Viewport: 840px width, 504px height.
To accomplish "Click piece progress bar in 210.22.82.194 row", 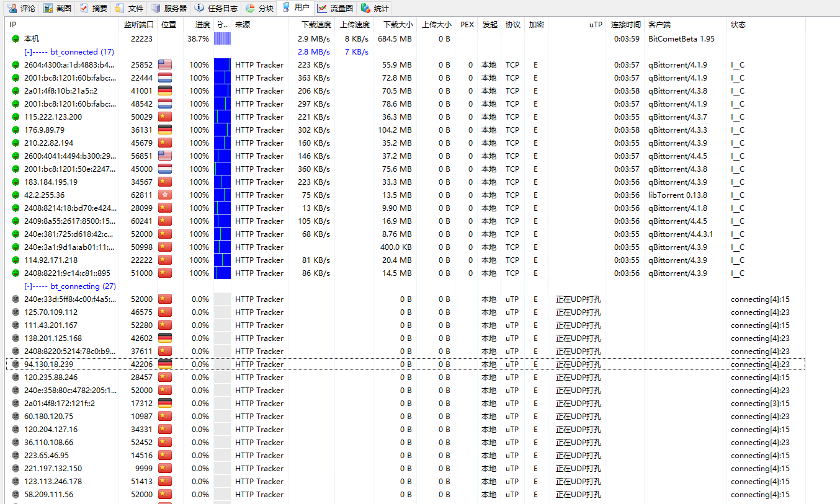I will pyautogui.click(x=222, y=143).
